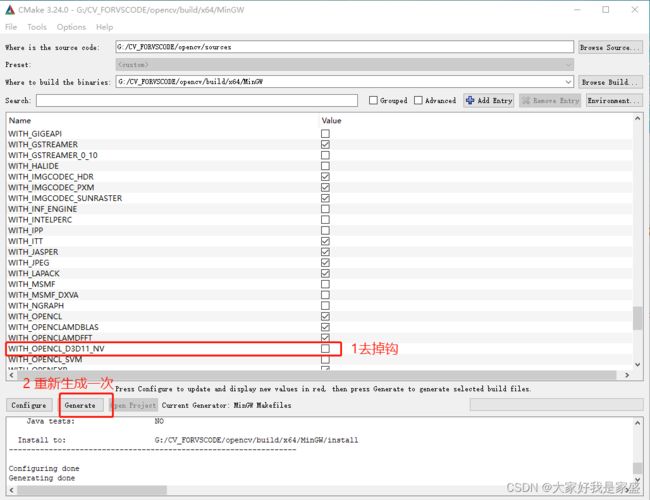This screenshot has width=650, height=500.
Task: Minimize the CMake window
Action: [577, 10]
